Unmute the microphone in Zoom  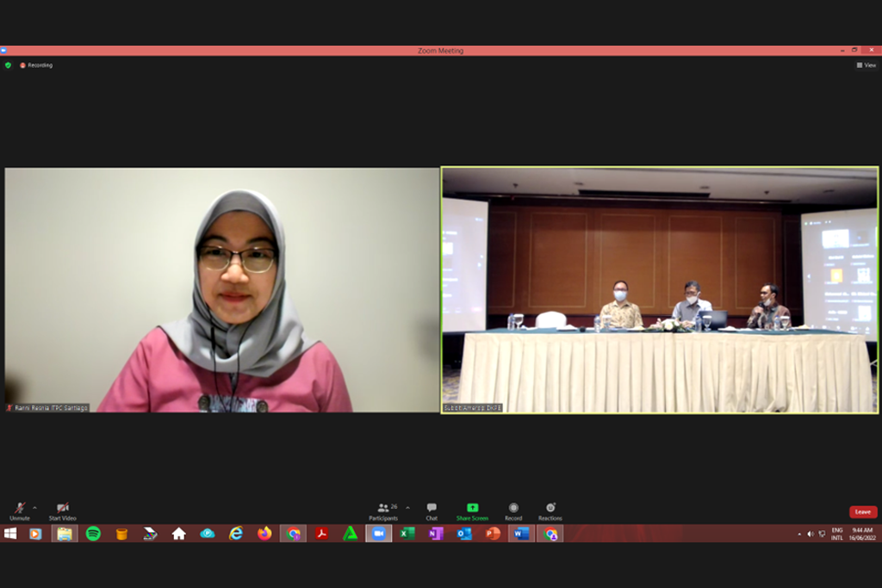pyautogui.click(x=19, y=510)
